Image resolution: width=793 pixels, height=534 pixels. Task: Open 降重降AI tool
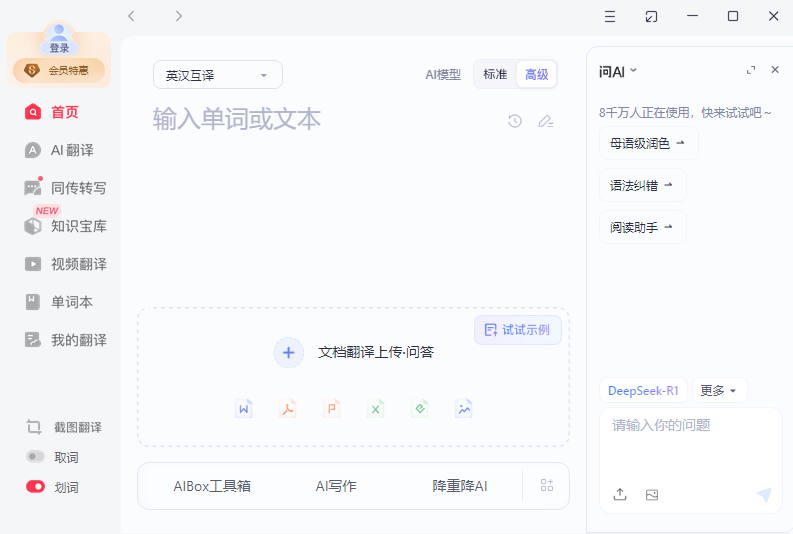(460, 486)
